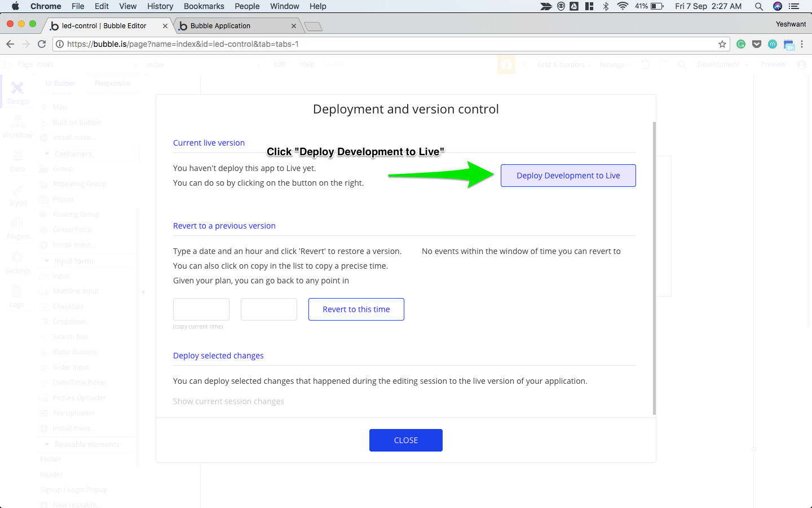Image resolution: width=812 pixels, height=508 pixels.
Task: Close the Bubble Application browser tab
Action: [x=294, y=26]
